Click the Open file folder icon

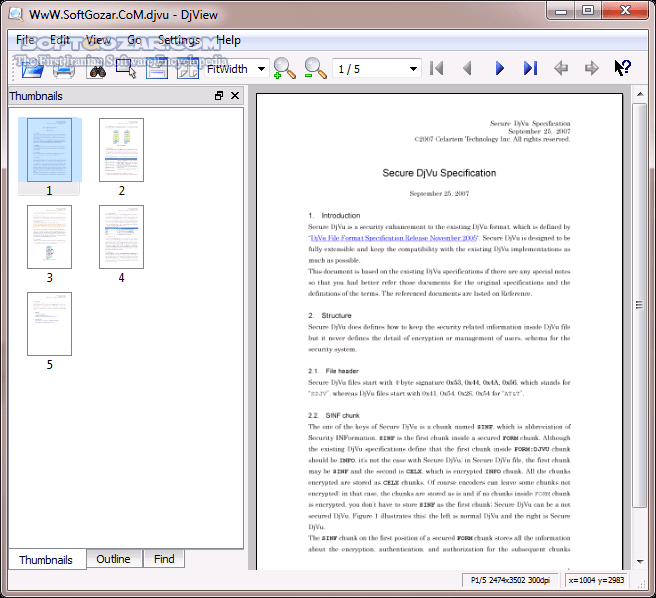pyautogui.click(x=33, y=69)
